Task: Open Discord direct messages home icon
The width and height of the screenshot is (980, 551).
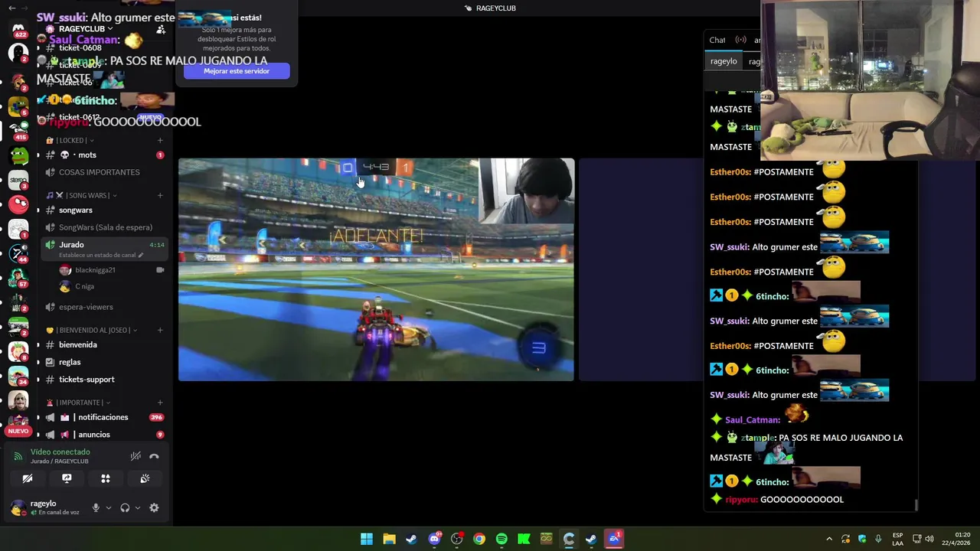Action: point(18,29)
